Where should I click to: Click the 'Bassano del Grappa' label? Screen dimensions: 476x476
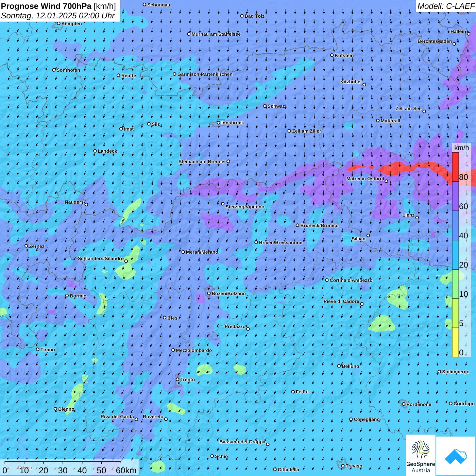[x=242, y=442]
